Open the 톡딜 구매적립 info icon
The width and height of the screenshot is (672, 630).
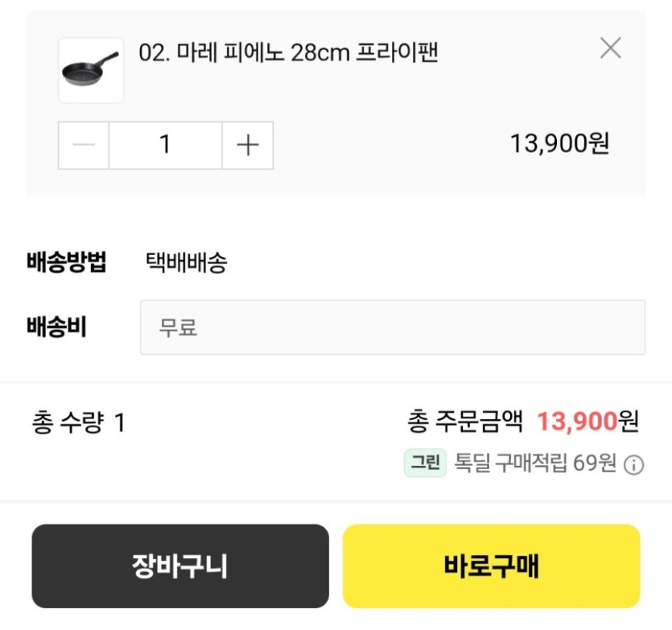634,465
